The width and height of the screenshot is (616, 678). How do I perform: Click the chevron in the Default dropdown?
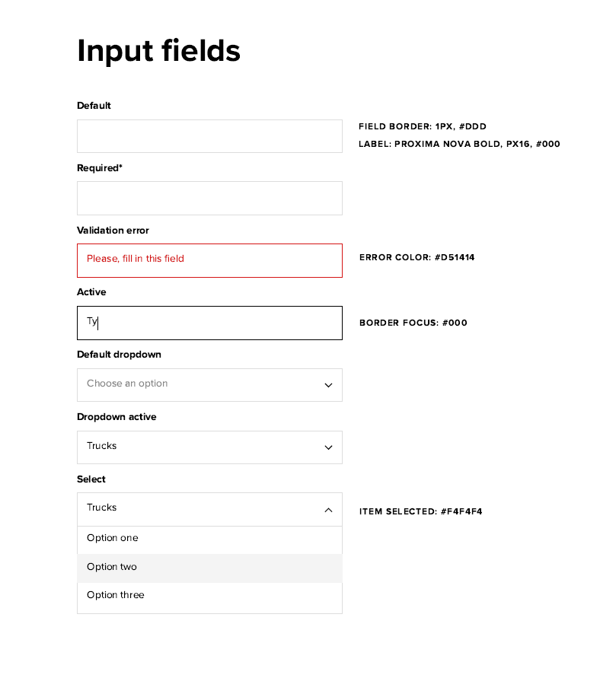328,385
